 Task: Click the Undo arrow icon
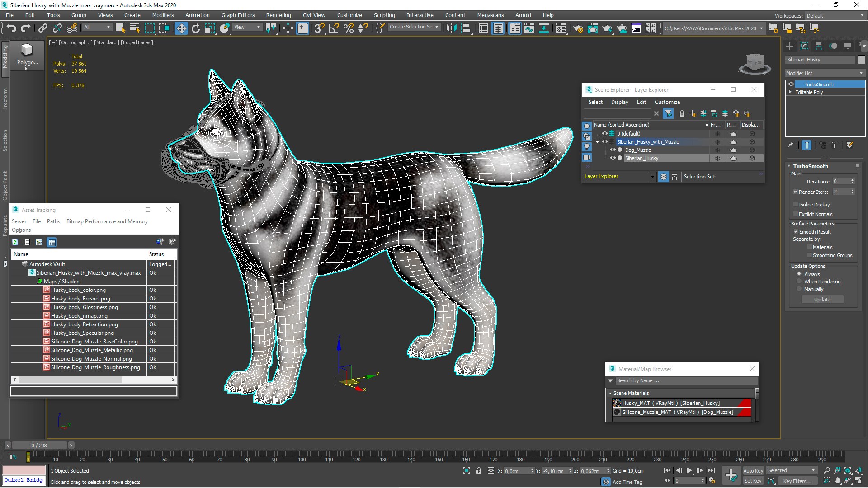[x=11, y=28]
